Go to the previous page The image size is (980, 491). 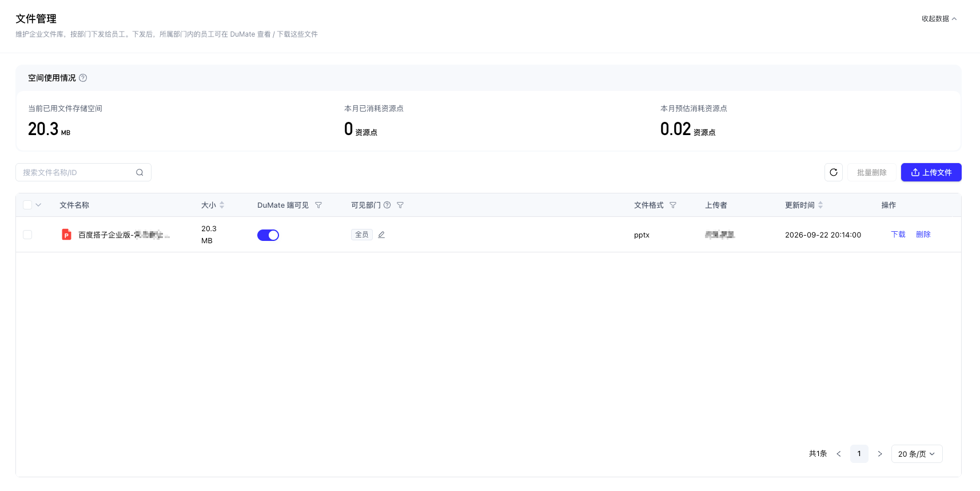coord(839,454)
